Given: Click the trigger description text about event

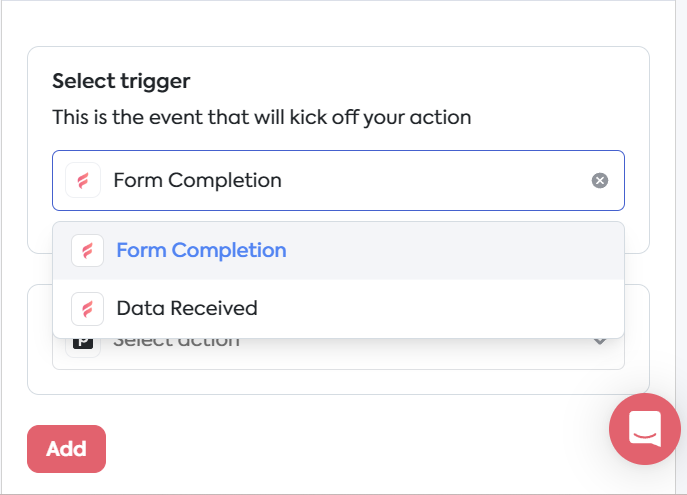Looking at the screenshot, I should coord(262,117).
